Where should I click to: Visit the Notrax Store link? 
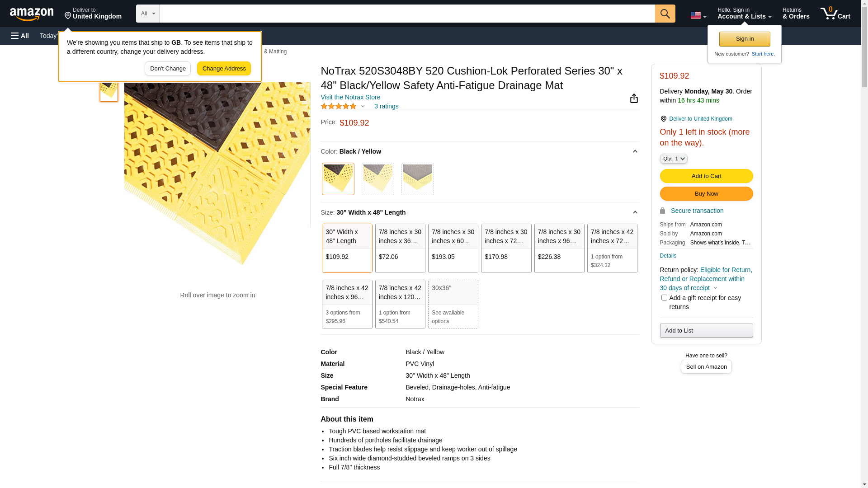click(350, 97)
